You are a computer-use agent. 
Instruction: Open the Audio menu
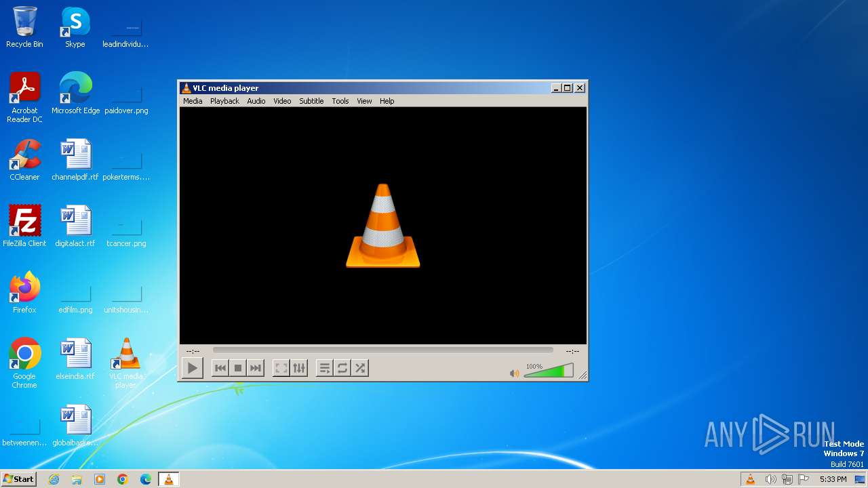point(256,101)
